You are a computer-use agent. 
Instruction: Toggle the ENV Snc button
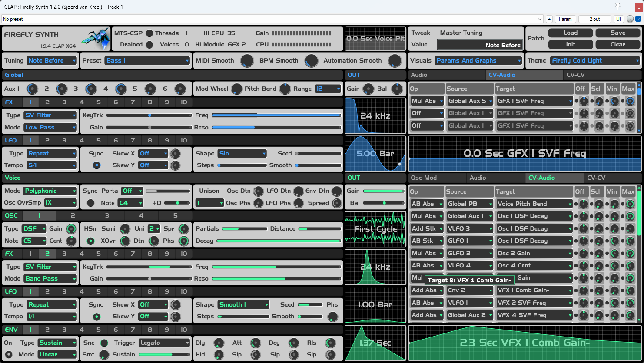point(104,343)
